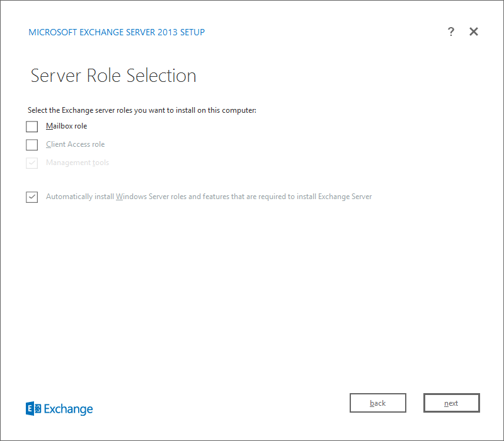Toggle the Management tools checkbox
This screenshot has width=504, height=441.
point(32,163)
